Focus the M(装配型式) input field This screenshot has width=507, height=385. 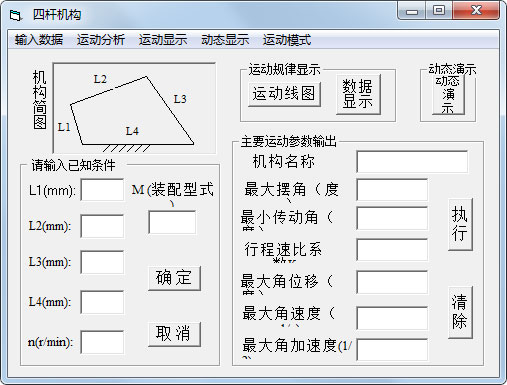pos(172,222)
